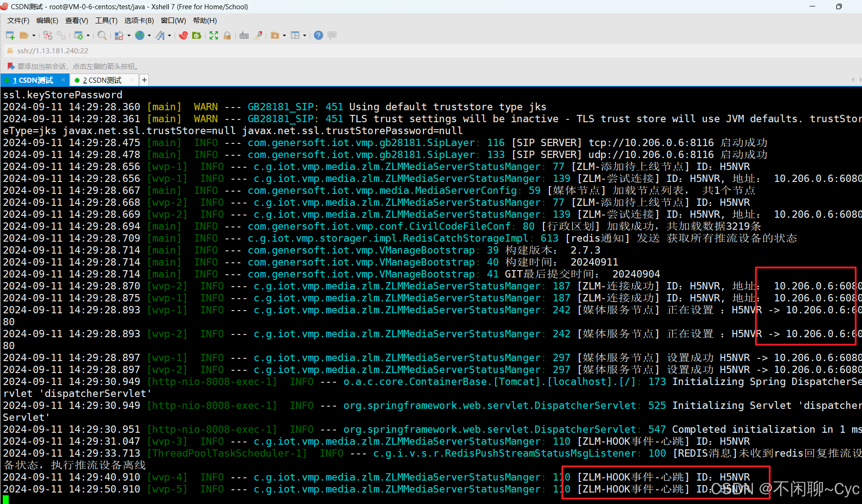Open the 工具(T) menu
Viewport: 862px width, 504px height.
point(106,20)
